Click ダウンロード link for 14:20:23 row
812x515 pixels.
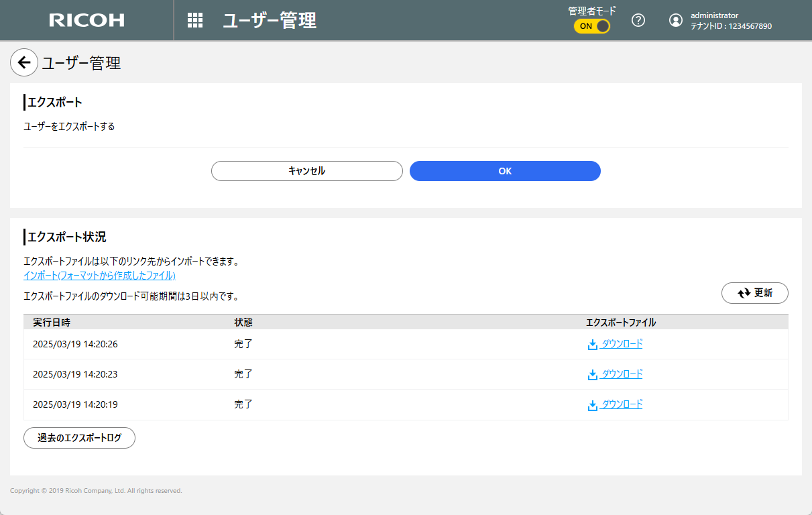coord(622,374)
